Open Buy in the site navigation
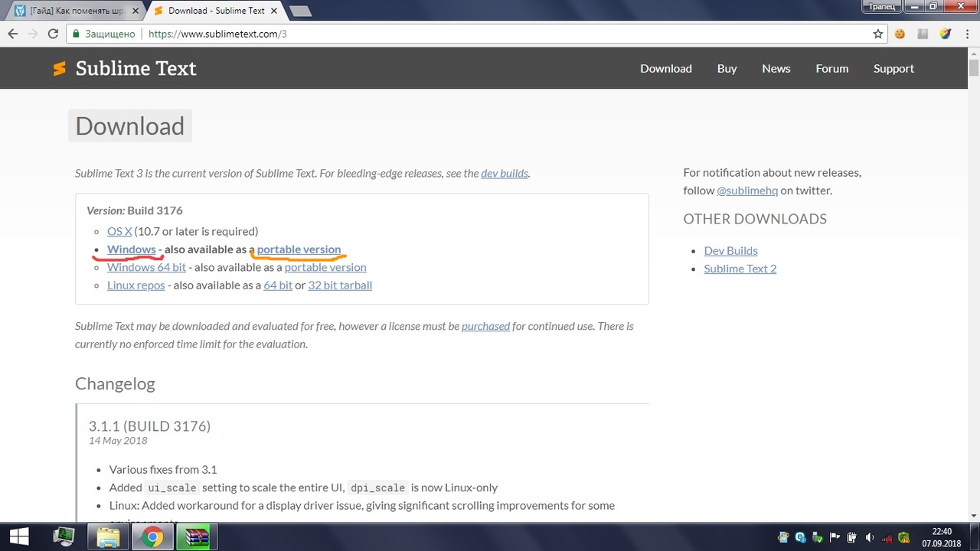Viewport: 980px width, 551px height. point(727,68)
